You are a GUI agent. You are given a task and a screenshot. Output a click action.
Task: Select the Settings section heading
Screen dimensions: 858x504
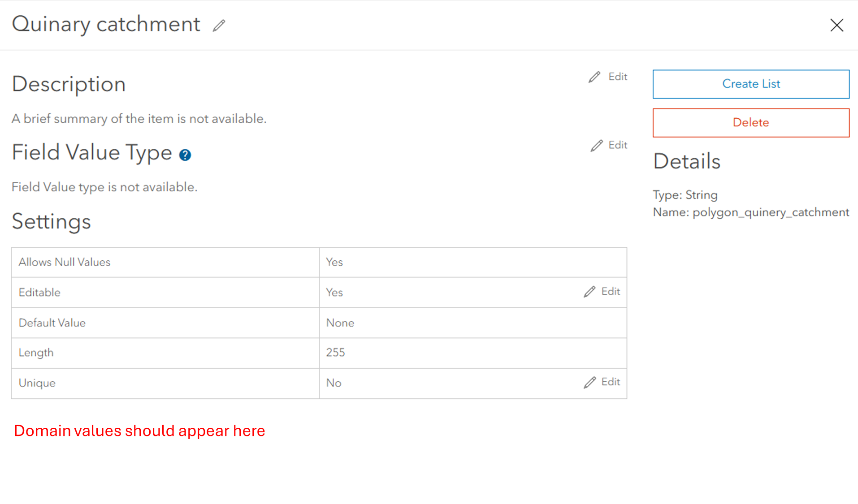(51, 222)
